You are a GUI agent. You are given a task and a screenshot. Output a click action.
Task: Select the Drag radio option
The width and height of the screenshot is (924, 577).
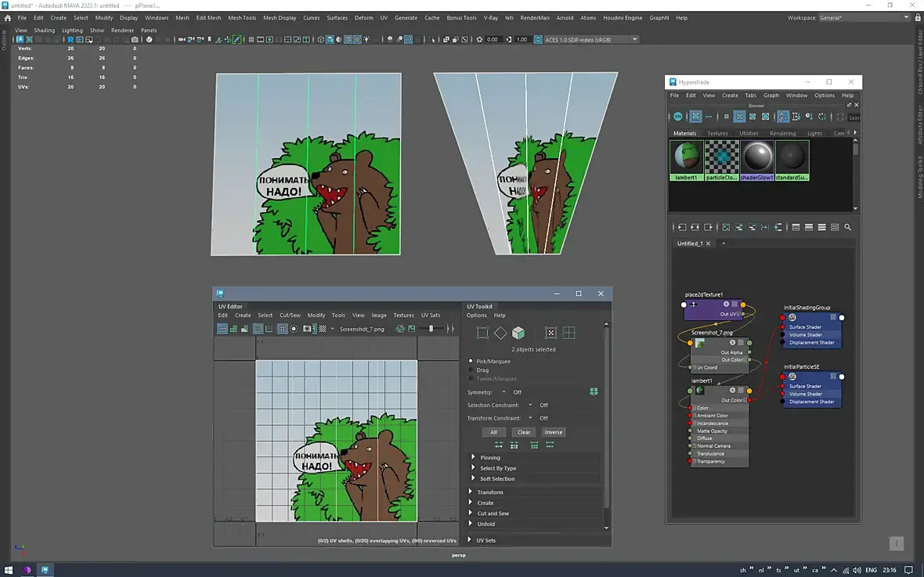tap(471, 370)
